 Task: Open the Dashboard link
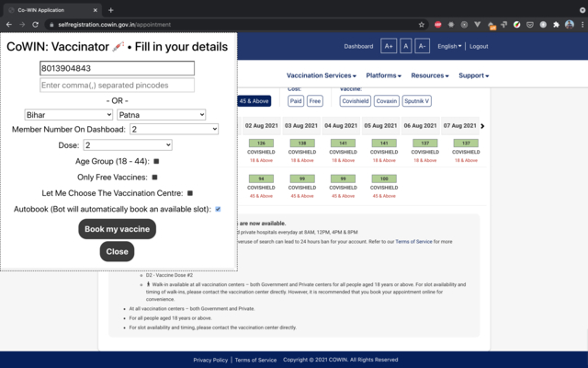(358, 46)
